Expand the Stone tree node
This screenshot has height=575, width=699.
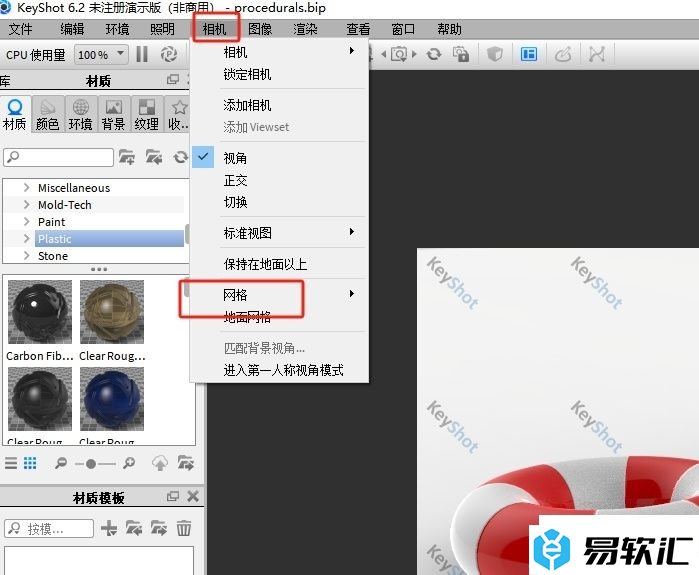(26, 255)
